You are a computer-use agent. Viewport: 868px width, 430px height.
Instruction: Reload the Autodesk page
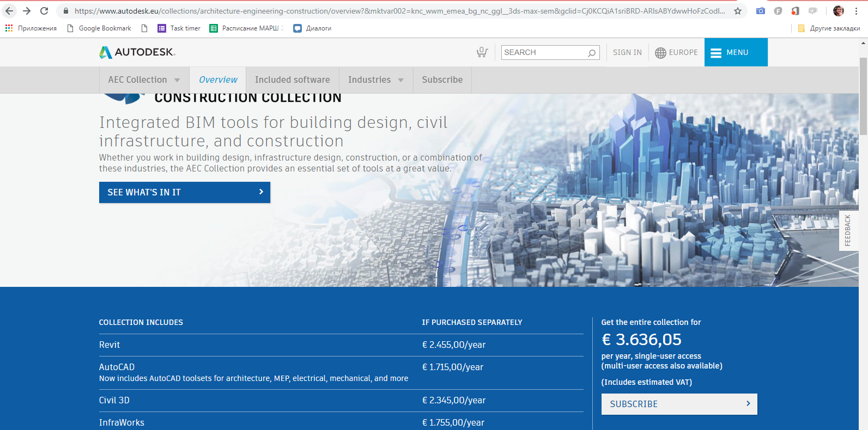pos(44,11)
